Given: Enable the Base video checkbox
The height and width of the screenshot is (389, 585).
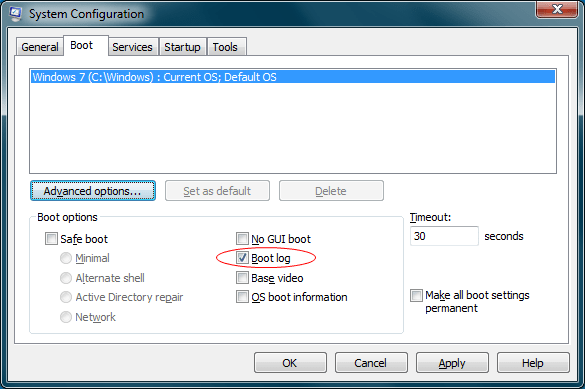Looking at the screenshot, I should coord(242,277).
